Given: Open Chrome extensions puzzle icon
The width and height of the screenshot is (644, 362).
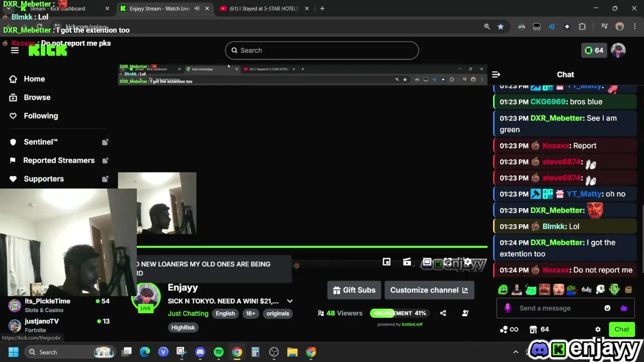Looking at the screenshot, I should point(582,27).
